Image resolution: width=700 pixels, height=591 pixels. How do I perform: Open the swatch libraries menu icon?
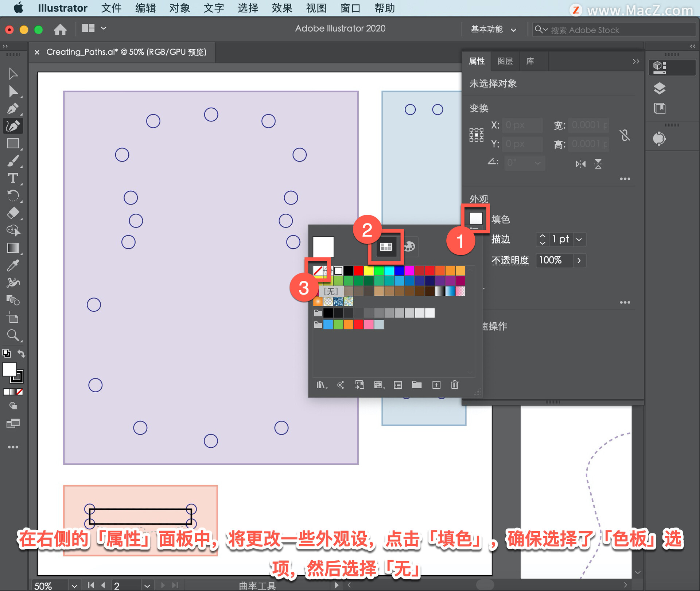(321, 385)
